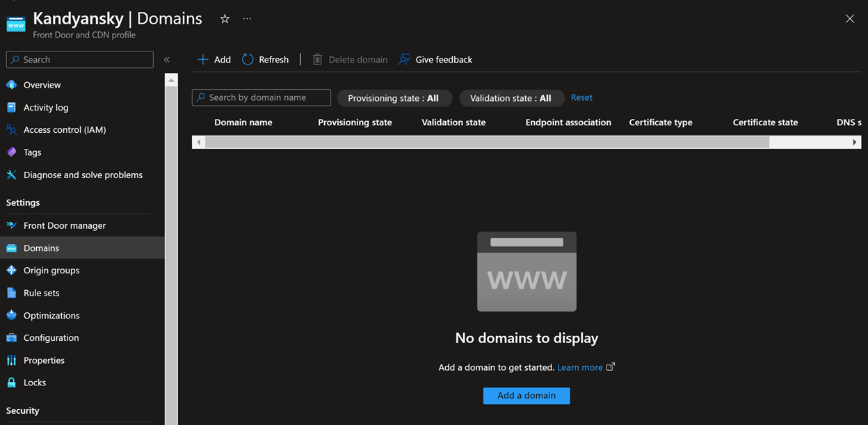Viewport: 868px width, 425px height.
Task: Click the Rule sets icon
Action: pos(11,293)
